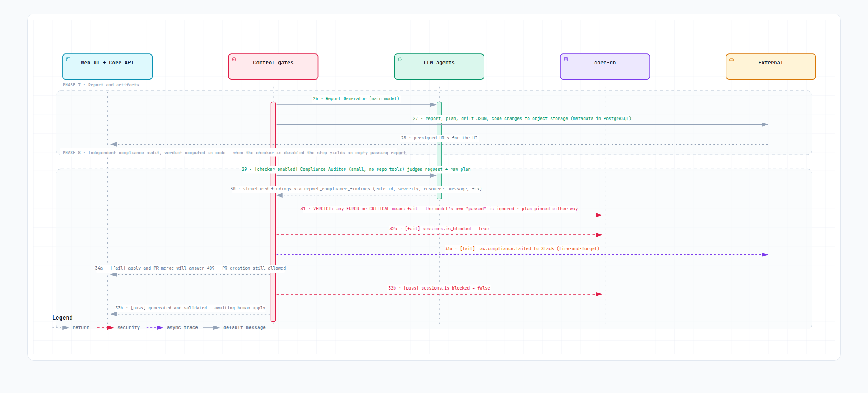
Task: Click the code brackets icon in LLM agents box
Action: (400, 59)
